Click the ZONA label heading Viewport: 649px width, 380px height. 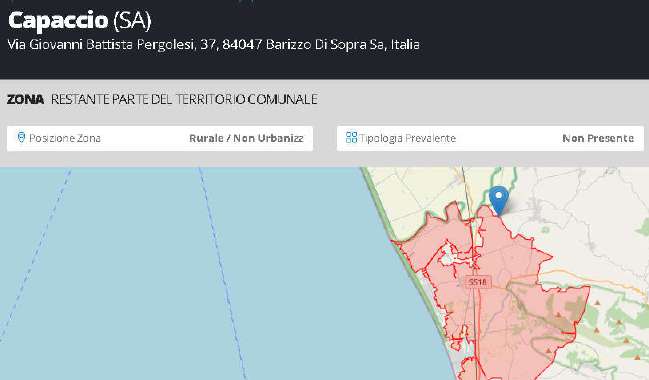tap(25, 99)
